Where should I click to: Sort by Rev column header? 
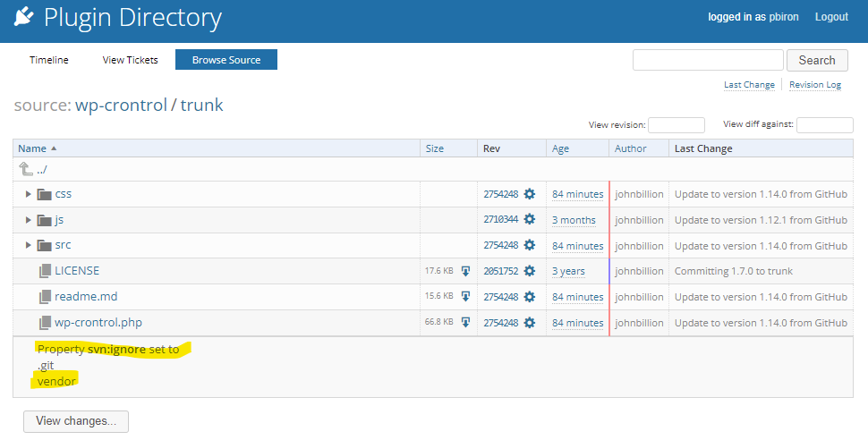click(491, 148)
